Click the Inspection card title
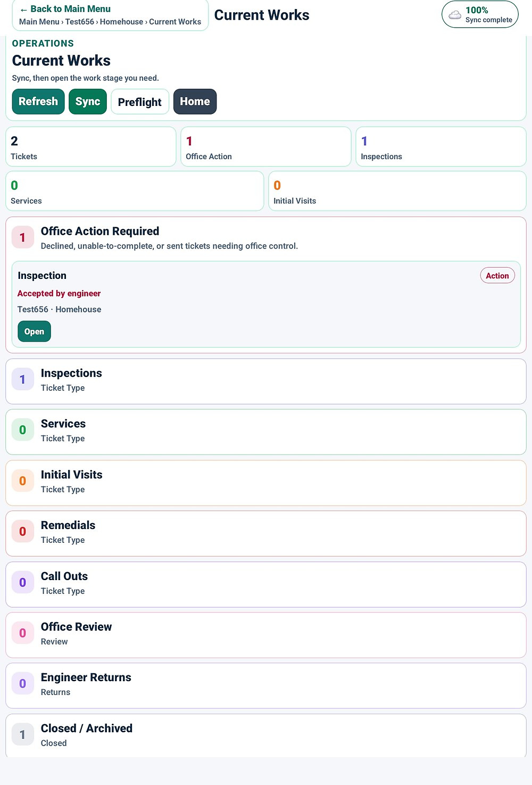The width and height of the screenshot is (532, 785). click(42, 276)
